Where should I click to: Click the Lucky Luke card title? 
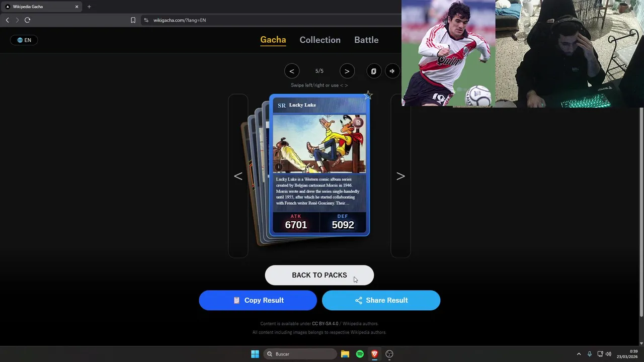[x=302, y=105]
